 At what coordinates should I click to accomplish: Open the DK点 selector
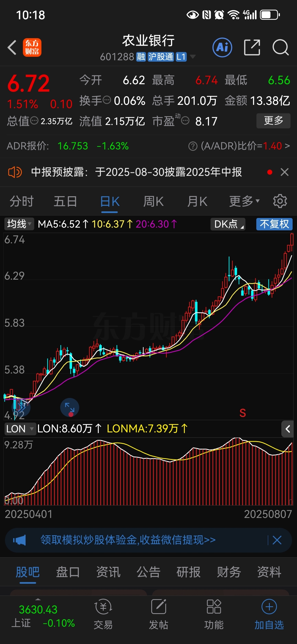(228, 224)
